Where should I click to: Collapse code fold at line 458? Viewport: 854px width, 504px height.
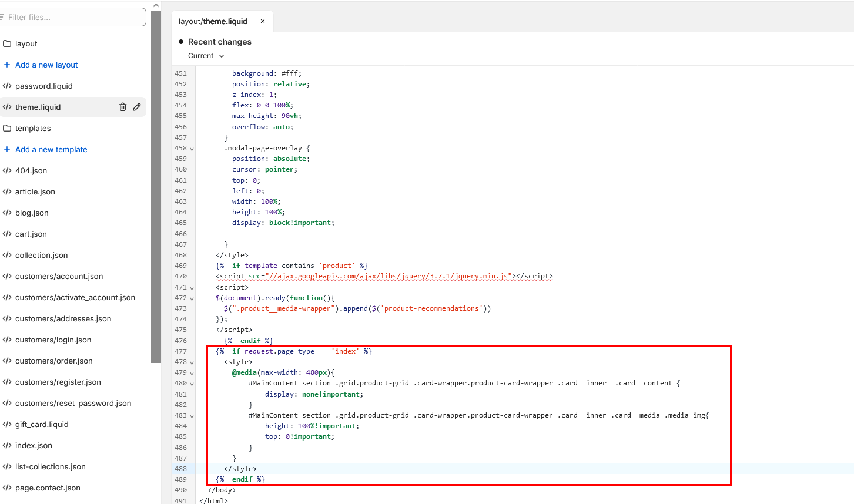[x=192, y=149]
